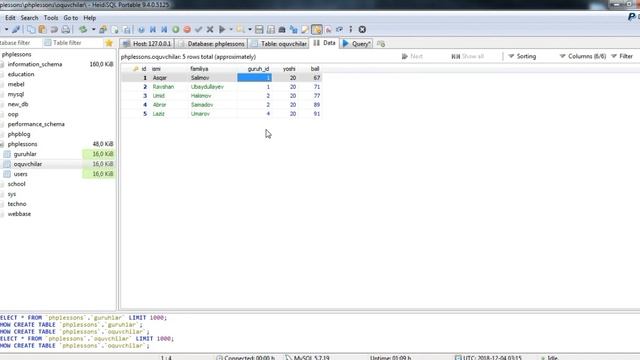This screenshot has height=360, width=640.
Task: Select the performance_schema database
Action: [36, 124]
